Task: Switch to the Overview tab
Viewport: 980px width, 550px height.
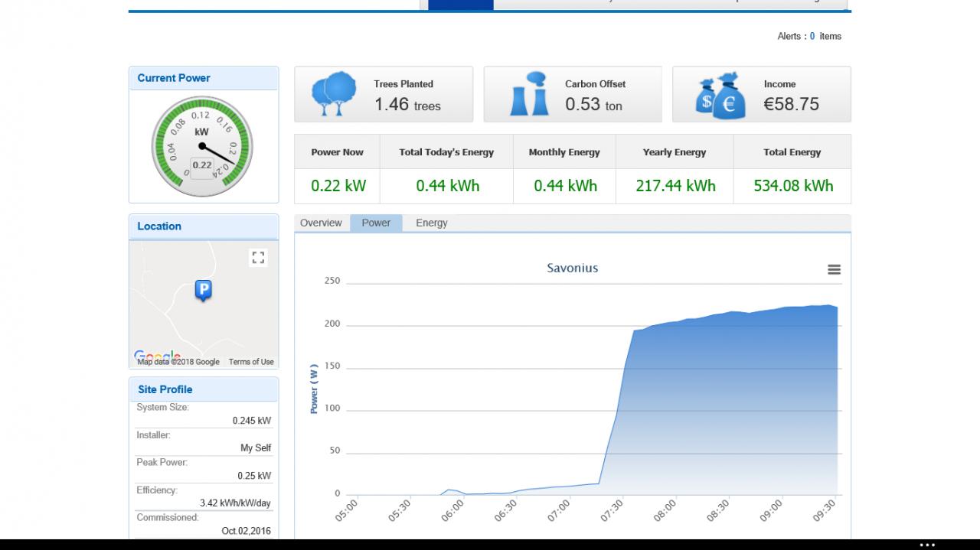Action: pos(321,223)
